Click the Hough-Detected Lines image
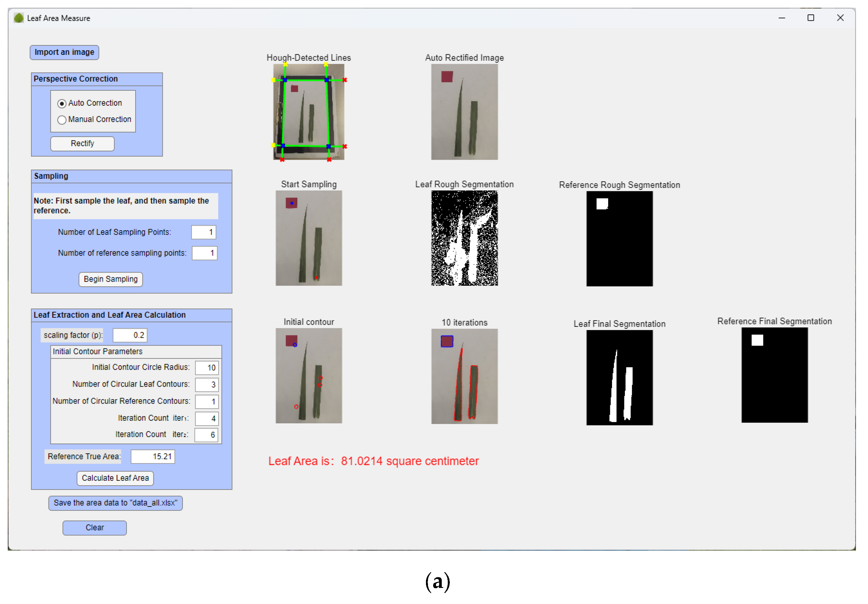The height and width of the screenshot is (604, 868). click(x=309, y=112)
